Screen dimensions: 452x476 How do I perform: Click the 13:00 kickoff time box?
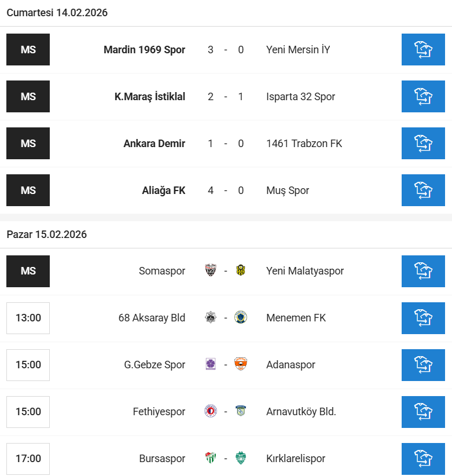pos(28,318)
